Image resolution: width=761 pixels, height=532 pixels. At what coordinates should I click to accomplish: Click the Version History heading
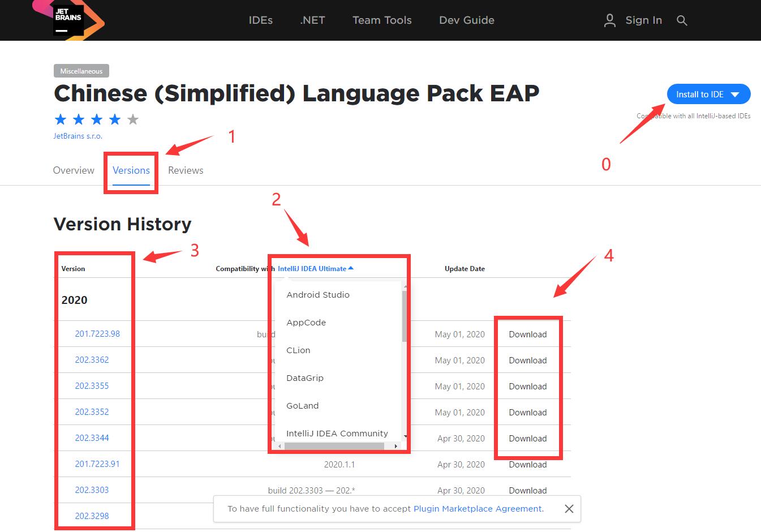click(x=122, y=224)
